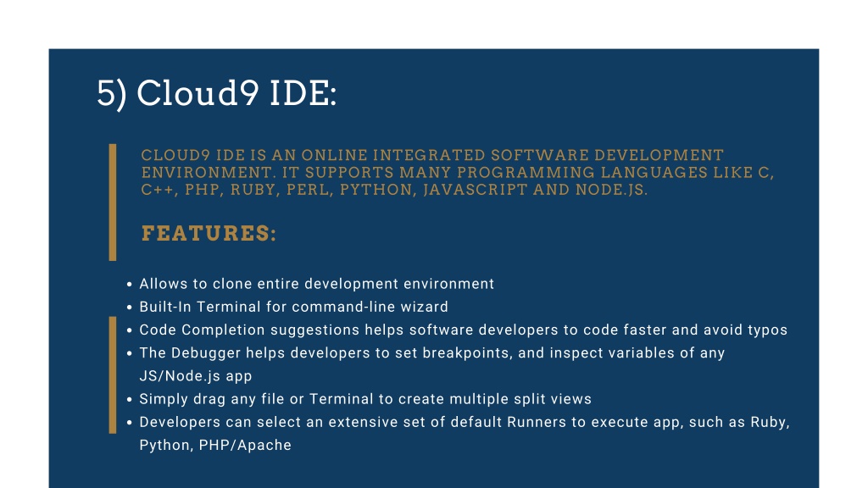This screenshot has width=868, height=488.
Task: Click bullet 'Allows to clone entire development environment'
Action: [x=317, y=284]
